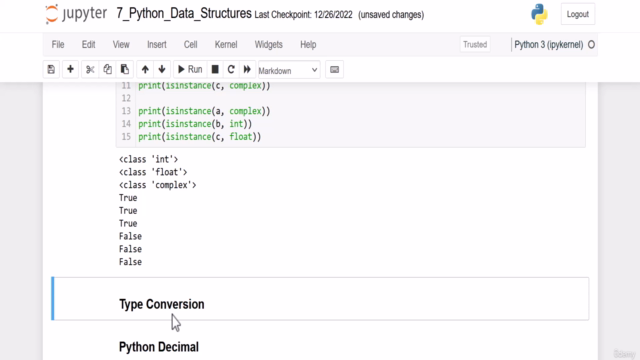
Task: Click output line <class 'float'>
Action: (153, 172)
